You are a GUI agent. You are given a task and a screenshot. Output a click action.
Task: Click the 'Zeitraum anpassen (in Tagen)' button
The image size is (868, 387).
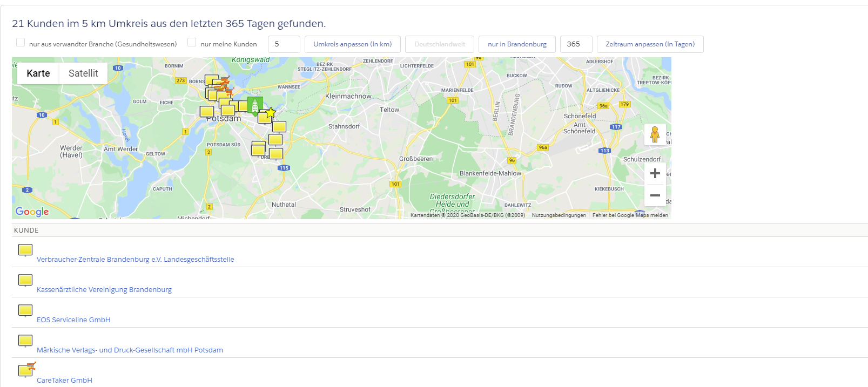pos(650,44)
